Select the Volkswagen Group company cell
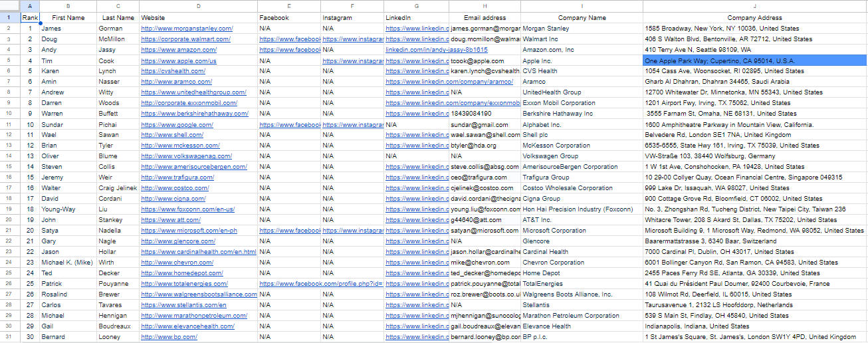Screen dimensions: 868x343 582,156
